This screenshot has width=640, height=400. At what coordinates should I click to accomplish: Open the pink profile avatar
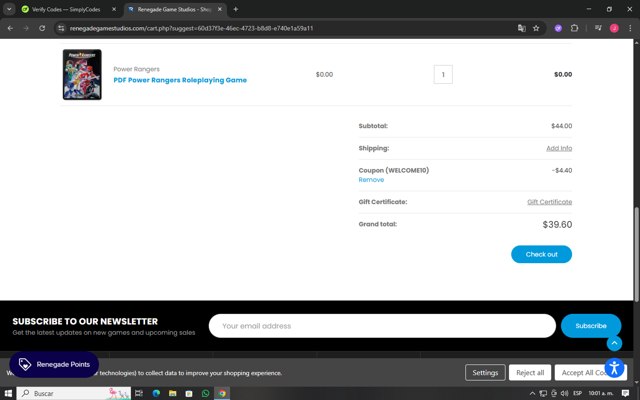[614, 28]
